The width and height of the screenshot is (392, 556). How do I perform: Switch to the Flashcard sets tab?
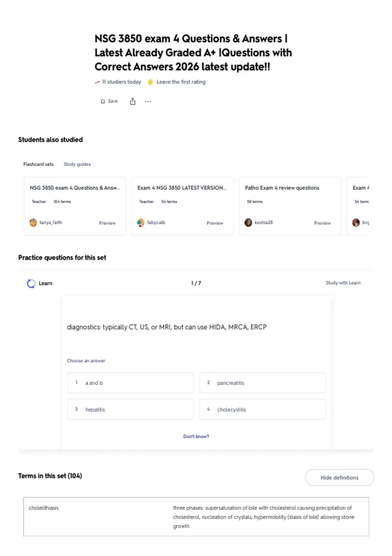pyautogui.click(x=38, y=164)
